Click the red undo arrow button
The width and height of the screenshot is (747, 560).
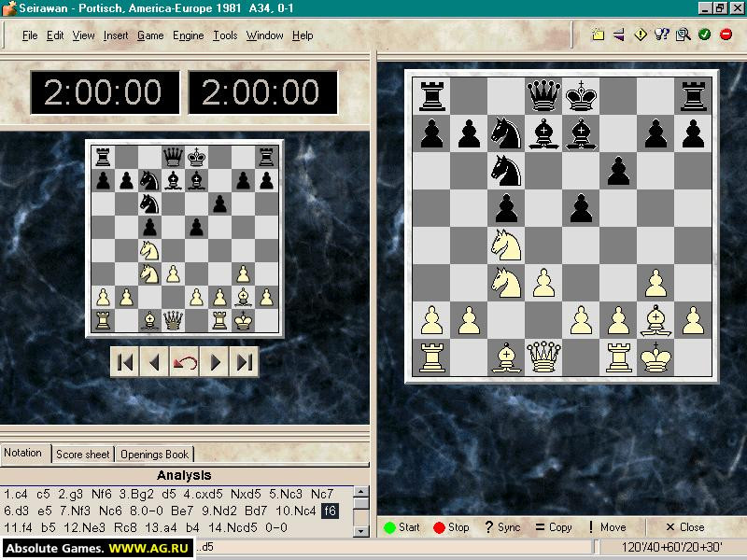184,362
